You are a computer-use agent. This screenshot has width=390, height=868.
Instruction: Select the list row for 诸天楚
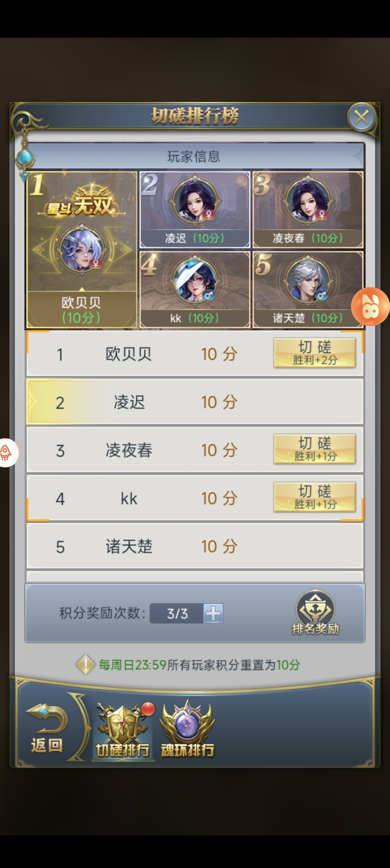click(x=195, y=546)
